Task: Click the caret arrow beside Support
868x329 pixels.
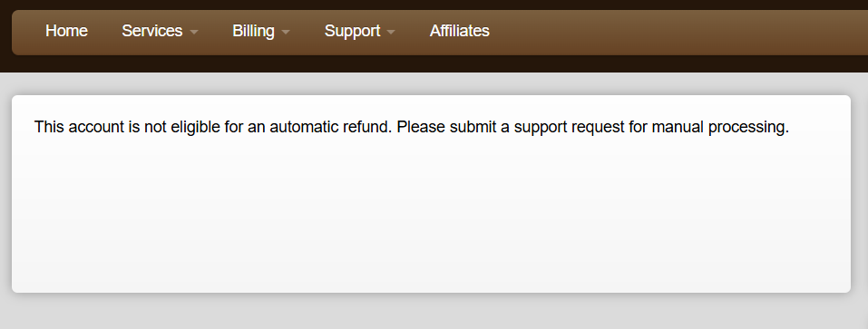Action: [x=391, y=33]
